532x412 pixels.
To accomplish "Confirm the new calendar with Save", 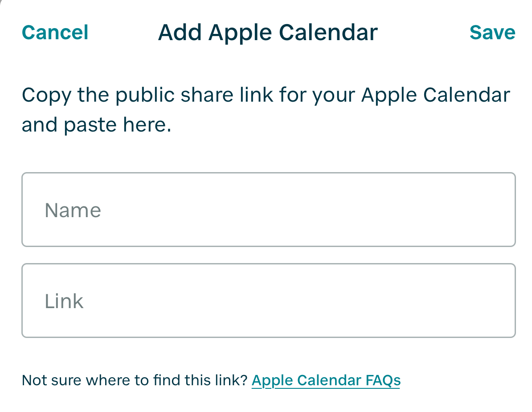I will tap(492, 33).
